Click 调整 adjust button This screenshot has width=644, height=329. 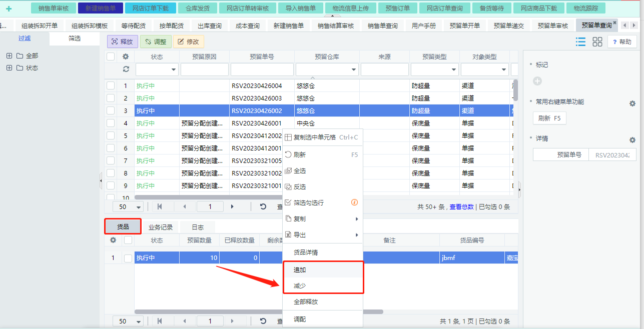[156, 42]
